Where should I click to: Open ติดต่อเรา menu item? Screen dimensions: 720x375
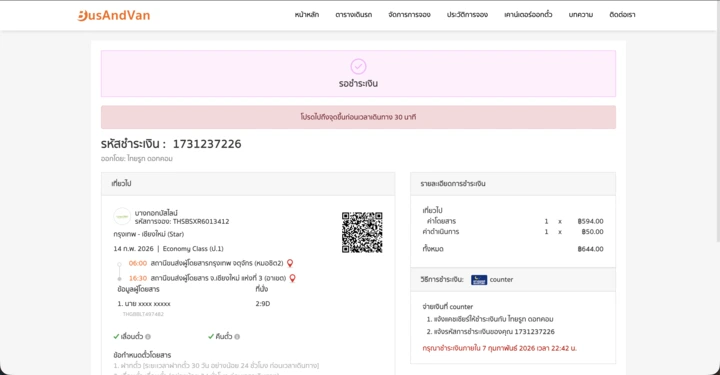(x=622, y=15)
